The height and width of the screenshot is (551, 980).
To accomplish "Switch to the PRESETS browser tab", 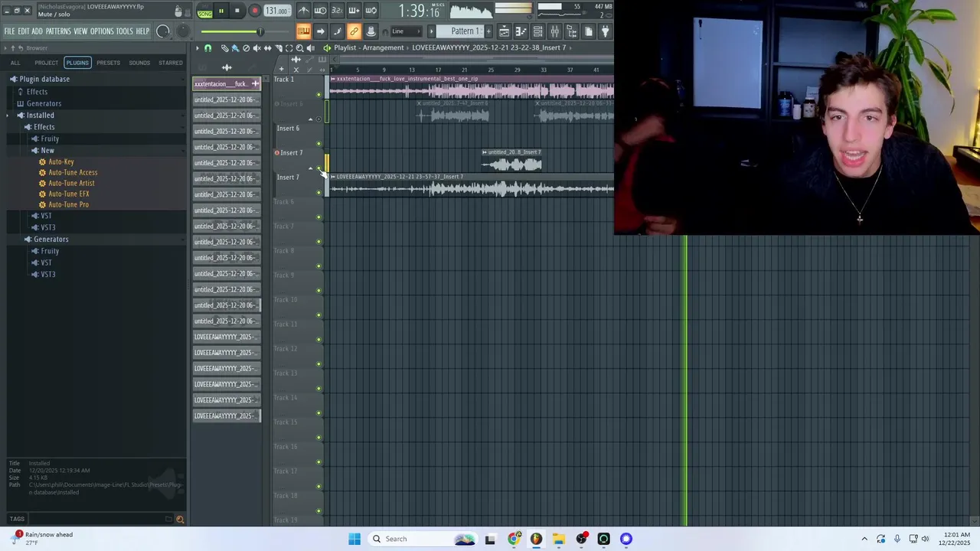I will [x=108, y=63].
